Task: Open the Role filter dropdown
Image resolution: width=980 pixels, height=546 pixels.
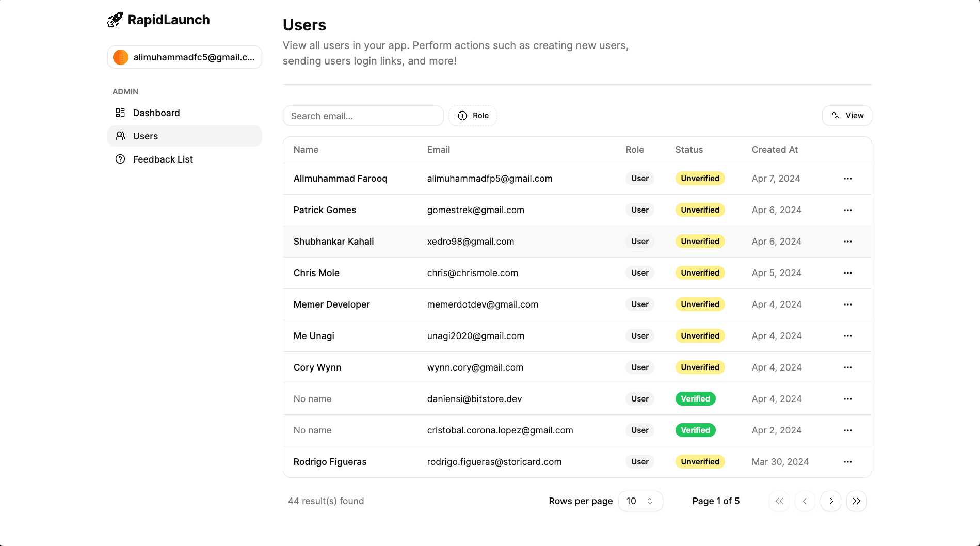Action: pyautogui.click(x=473, y=116)
